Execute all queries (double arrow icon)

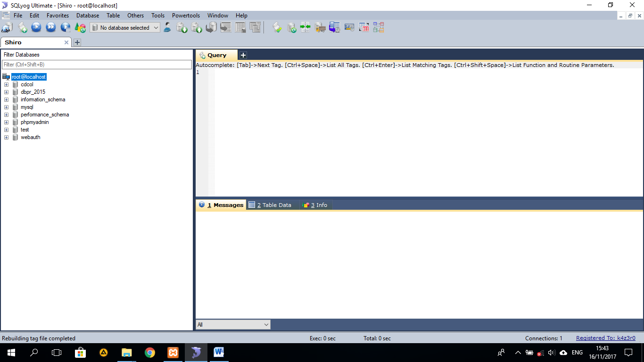[51, 27]
